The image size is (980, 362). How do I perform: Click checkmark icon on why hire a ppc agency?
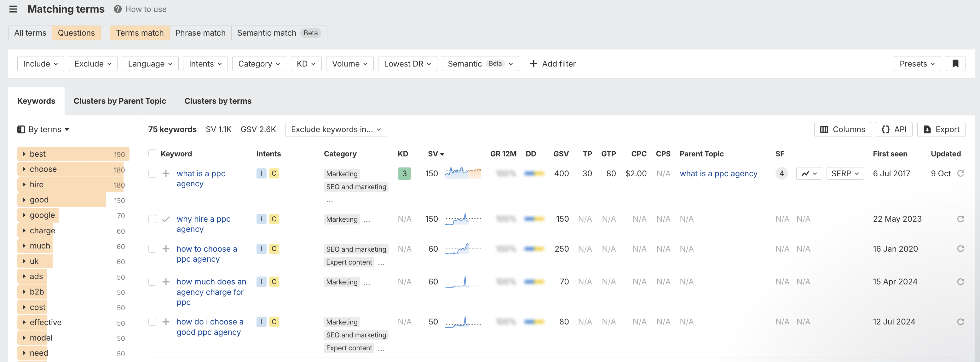click(x=166, y=219)
